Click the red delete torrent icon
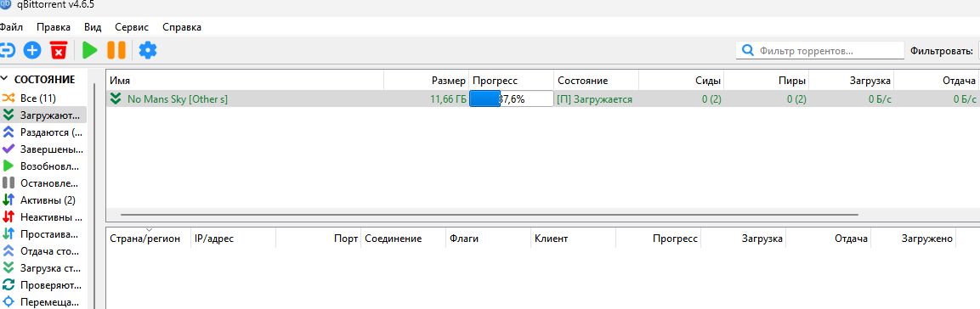Screen dimensions: 980x309 click(x=58, y=50)
